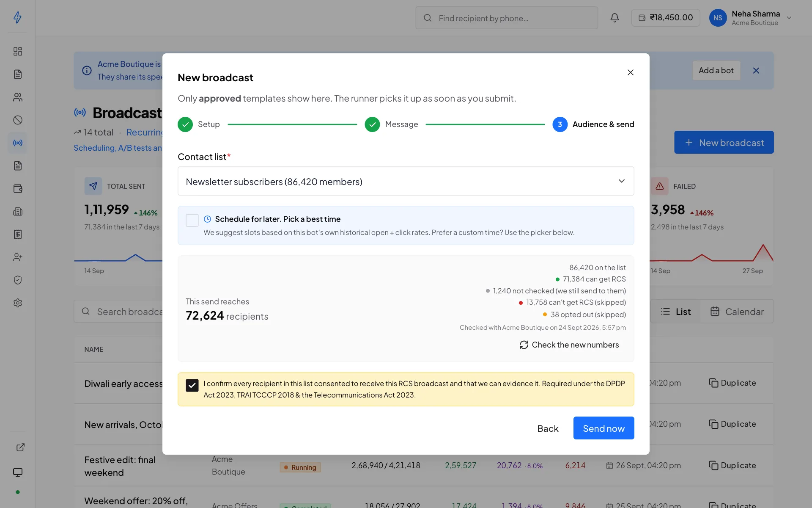Screen dimensions: 812x508
Task: Click the external link icon in sidebar
Action: pos(20,447)
